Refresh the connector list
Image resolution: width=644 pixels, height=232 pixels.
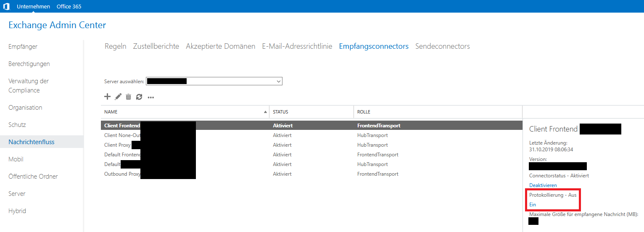tap(139, 97)
